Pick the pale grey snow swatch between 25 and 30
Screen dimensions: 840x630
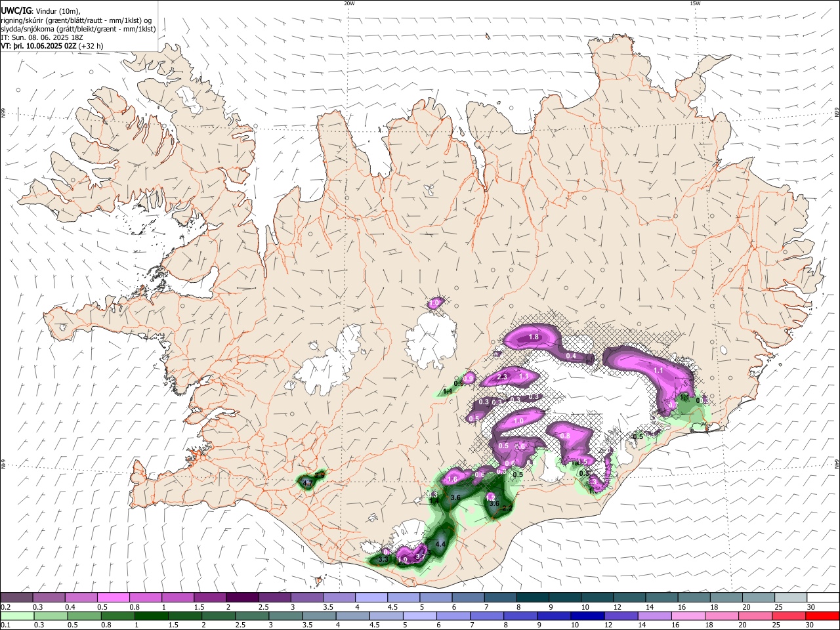(791, 598)
